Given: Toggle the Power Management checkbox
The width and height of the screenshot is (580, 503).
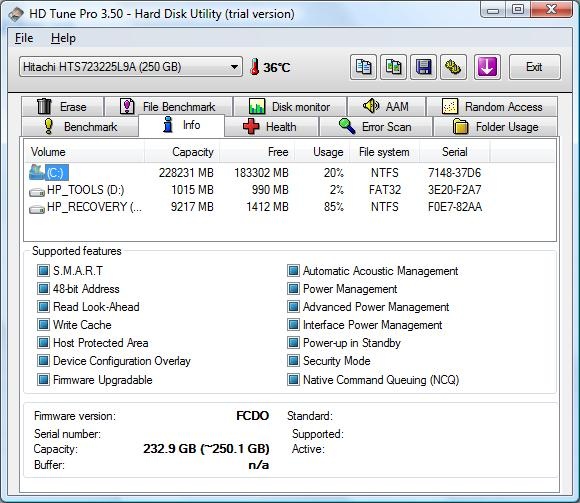Looking at the screenshot, I should pyautogui.click(x=293, y=288).
